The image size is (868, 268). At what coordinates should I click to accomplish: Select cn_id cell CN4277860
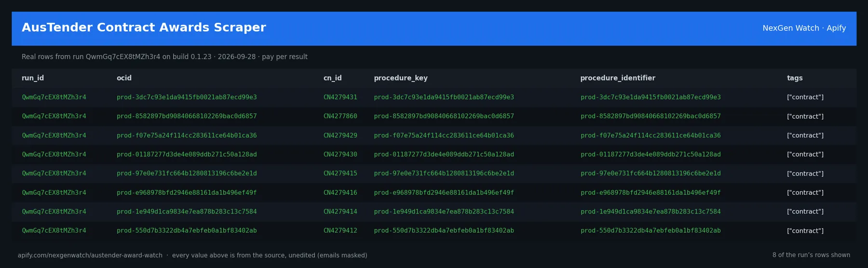point(340,116)
